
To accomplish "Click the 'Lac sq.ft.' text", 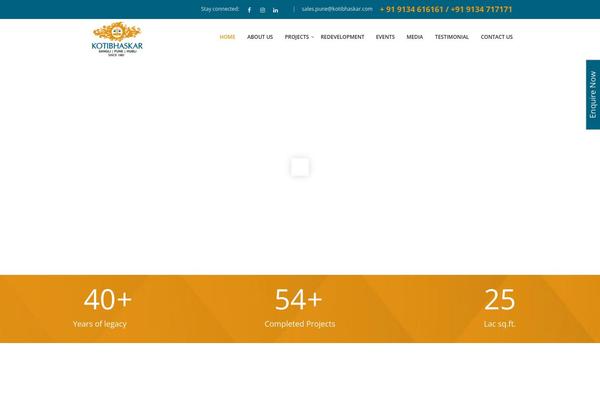I will pos(500,324).
